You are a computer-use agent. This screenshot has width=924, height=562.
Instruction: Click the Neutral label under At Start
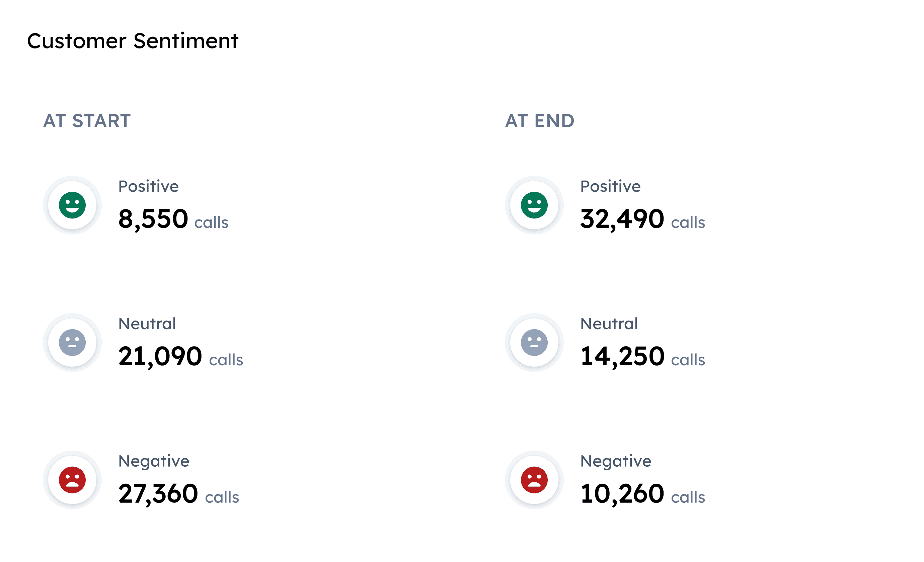(147, 324)
